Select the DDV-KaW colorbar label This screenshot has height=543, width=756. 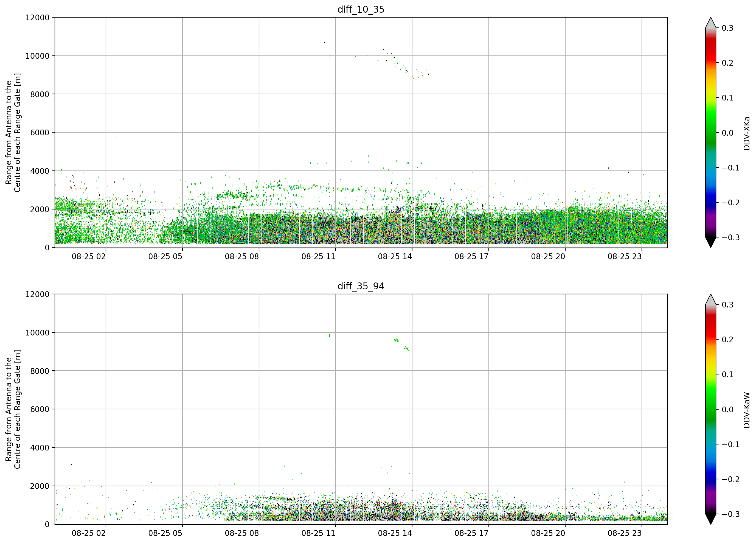(x=747, y=410)
